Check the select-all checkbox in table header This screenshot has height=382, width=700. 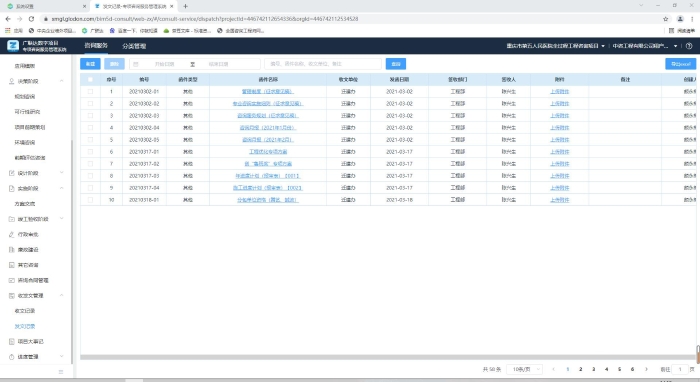pos(91,79)
